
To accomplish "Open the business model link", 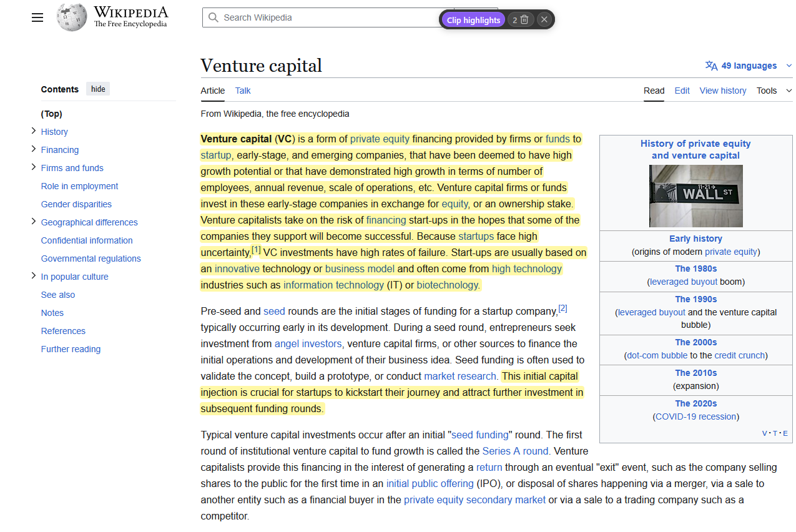I will coord(360,268).
